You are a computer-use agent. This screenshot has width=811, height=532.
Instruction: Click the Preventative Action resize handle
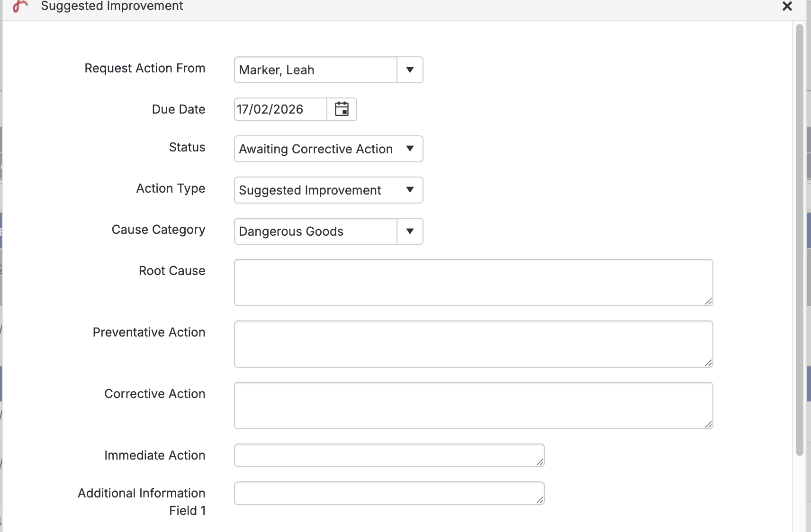click(708, 363)
